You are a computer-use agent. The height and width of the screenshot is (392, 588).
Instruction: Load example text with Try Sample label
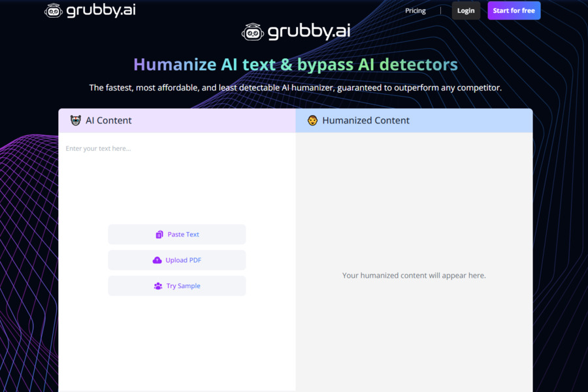pos(183,286)
